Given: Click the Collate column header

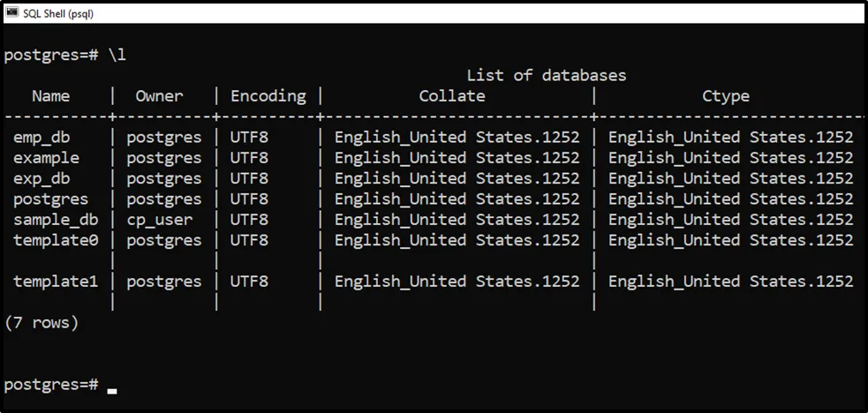Looking at the screenshot, I should pos(451,96).
